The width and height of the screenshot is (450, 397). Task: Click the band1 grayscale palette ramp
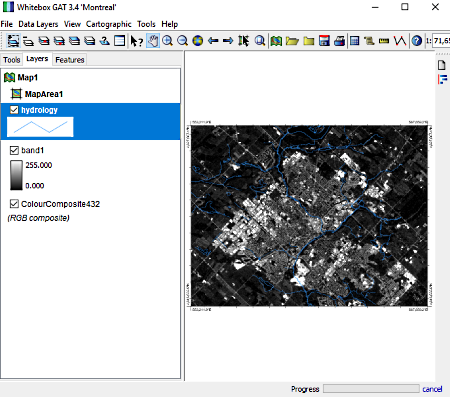16,175
